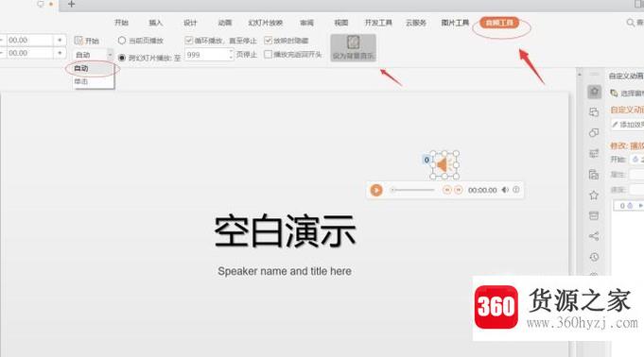Toggle 循环播放,直至停止 checkbox
This screenshot has height=357, width=644.
(x=189, y=41)
